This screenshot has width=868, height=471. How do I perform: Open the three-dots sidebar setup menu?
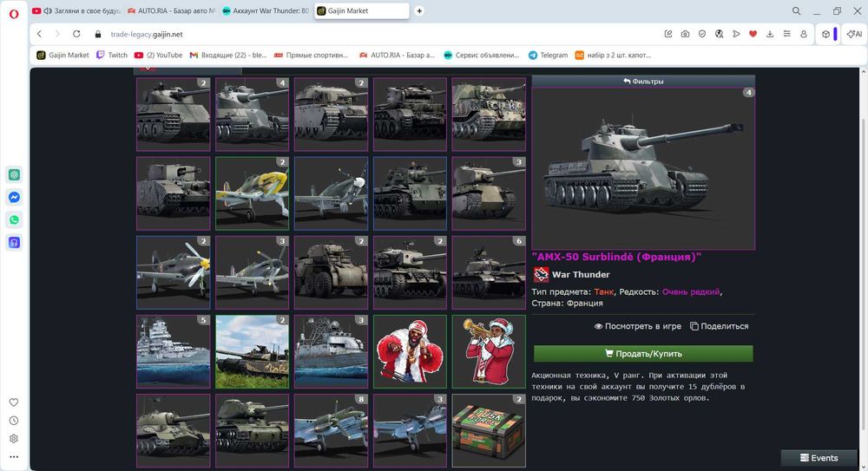(x=14, y=456)
